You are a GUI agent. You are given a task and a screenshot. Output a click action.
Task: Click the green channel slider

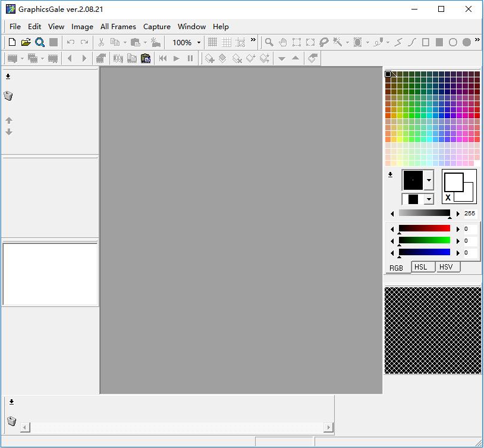click(425, 240)
